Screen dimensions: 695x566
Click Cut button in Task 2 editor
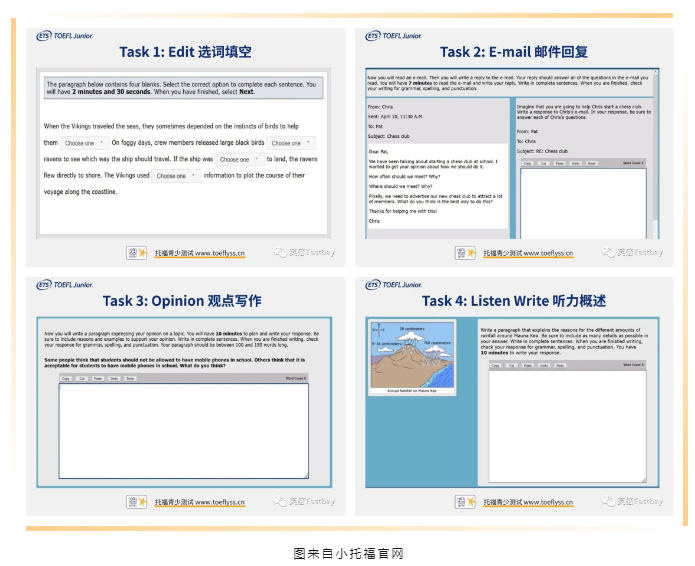click(544, 163)
